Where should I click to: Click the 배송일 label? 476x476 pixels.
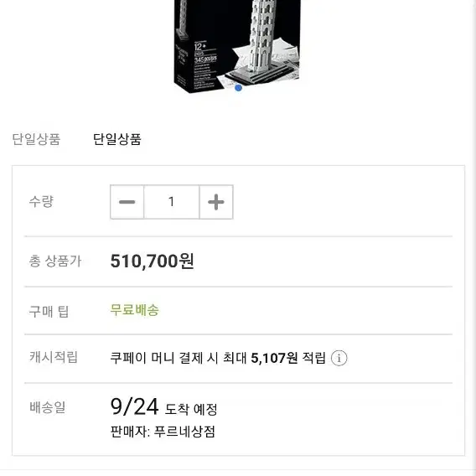[x=48, y=407]
